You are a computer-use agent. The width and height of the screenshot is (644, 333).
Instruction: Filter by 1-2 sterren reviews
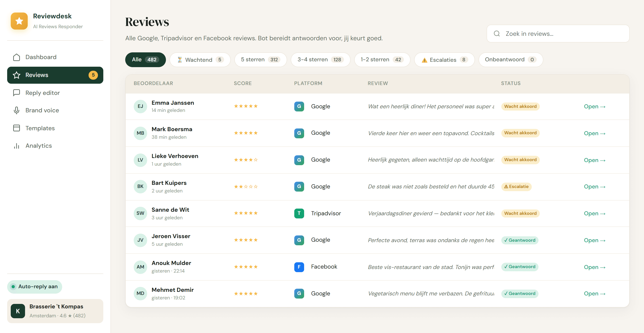(x=382, y=60)
